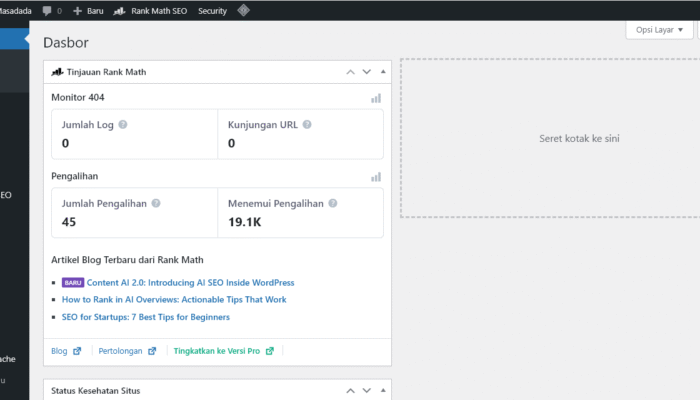The width and height of the screenshot is (700, 400).
Task: Click the Pengalihan section heading
Action: coord(75,176)
